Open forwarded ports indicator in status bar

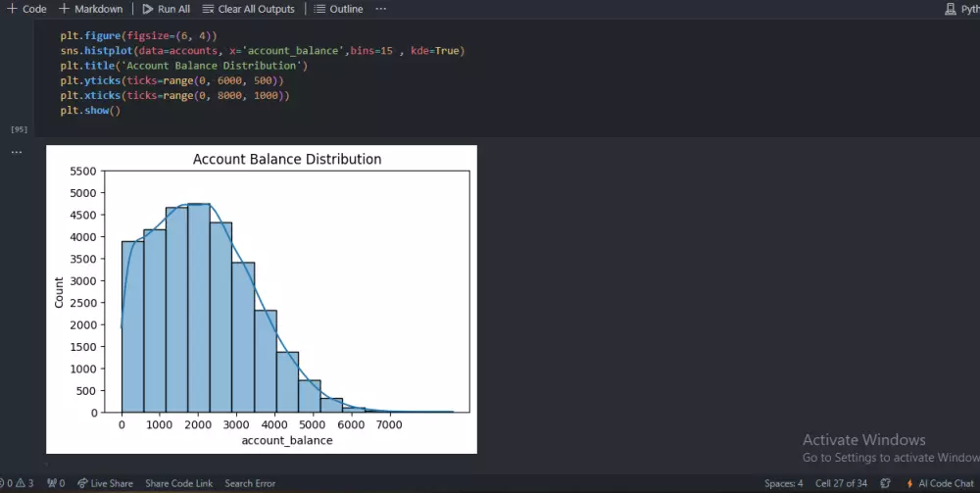[x=56, y=483]
